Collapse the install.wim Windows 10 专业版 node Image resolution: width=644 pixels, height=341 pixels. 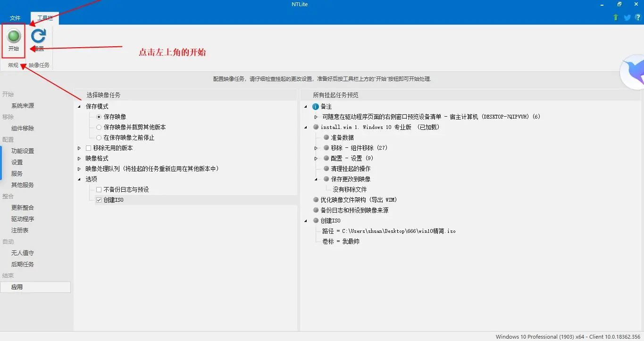tap(306, 127)
